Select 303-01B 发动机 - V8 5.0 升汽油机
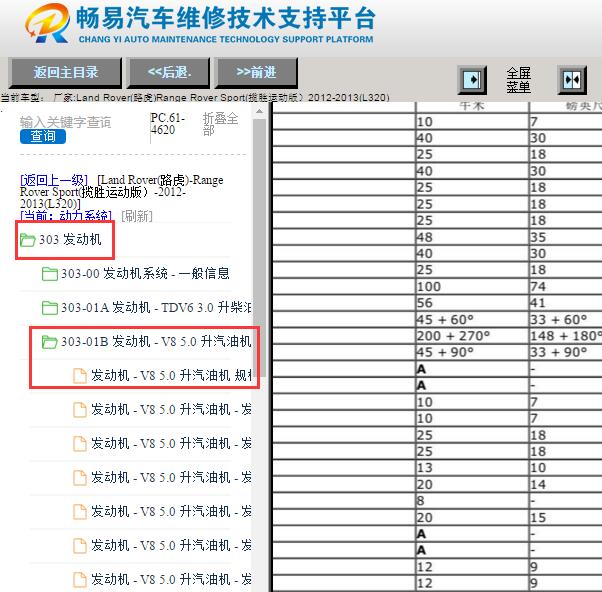Screen dimensions: 602x592 (156, 341)
